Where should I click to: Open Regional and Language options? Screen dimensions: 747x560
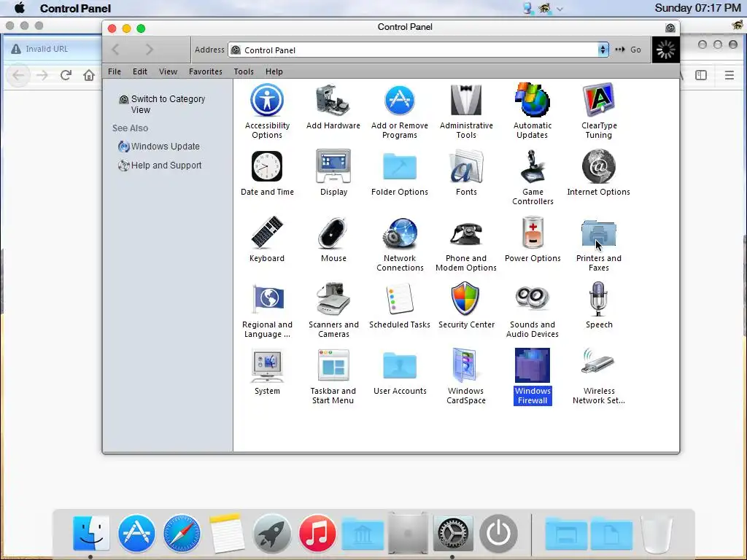pyautogui.click(x=267, y=299)
